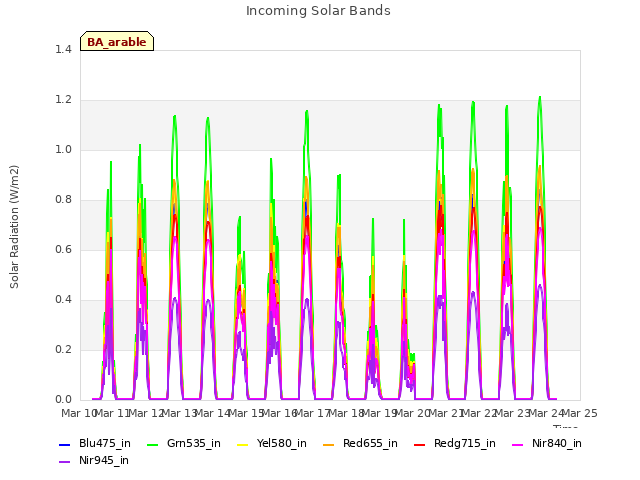
Task: Click the 1.0 y-axis tick label
Action: [x=63, y=149]
